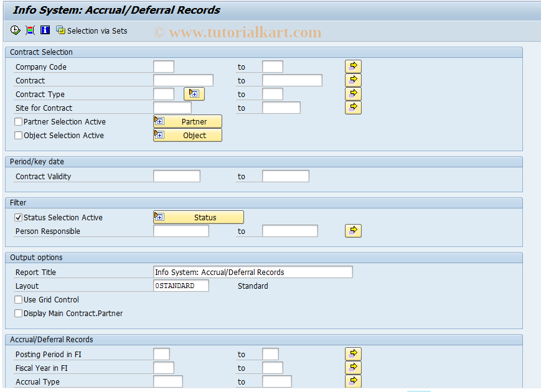The width and height of the screenshot is (541, 392).
Task: Focus the Contract Type to field
Action: [x=273, y=94]
